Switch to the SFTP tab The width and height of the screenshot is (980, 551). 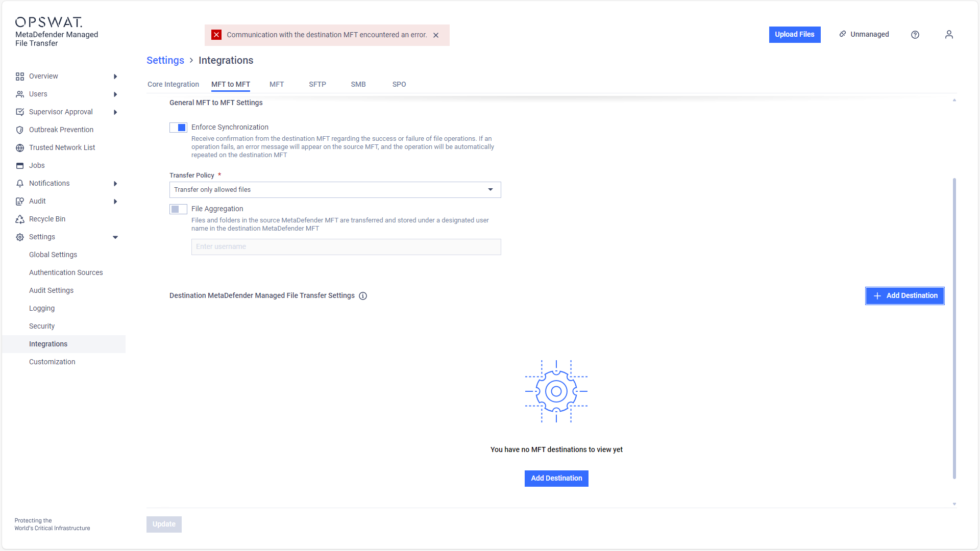[x=317, y=84]
